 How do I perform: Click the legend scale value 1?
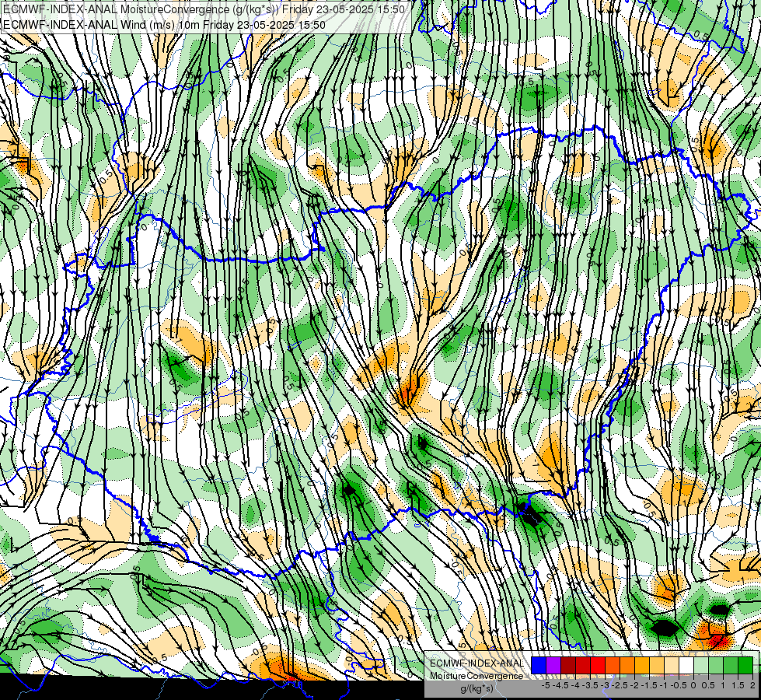point(723,685)
